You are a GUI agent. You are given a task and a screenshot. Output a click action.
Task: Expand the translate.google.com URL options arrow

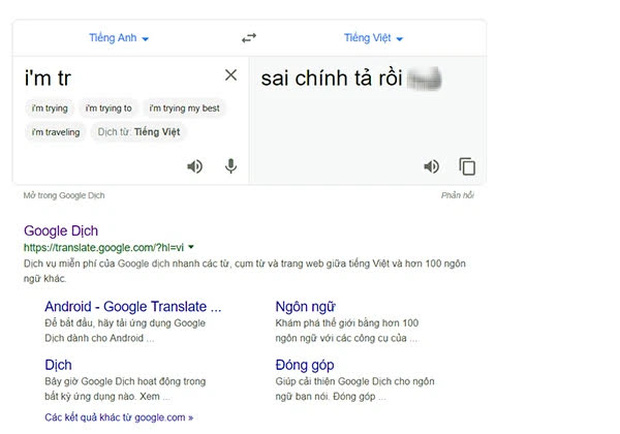(x=191, y=246)
